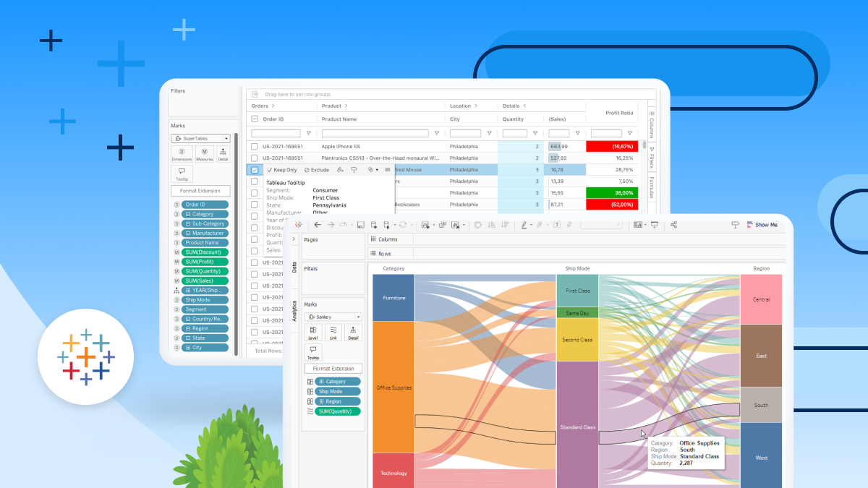The image size is (868, 488).
Task: Check the checkbox beside the Apple iPhone 5S row
Action: tap(255, 146)
